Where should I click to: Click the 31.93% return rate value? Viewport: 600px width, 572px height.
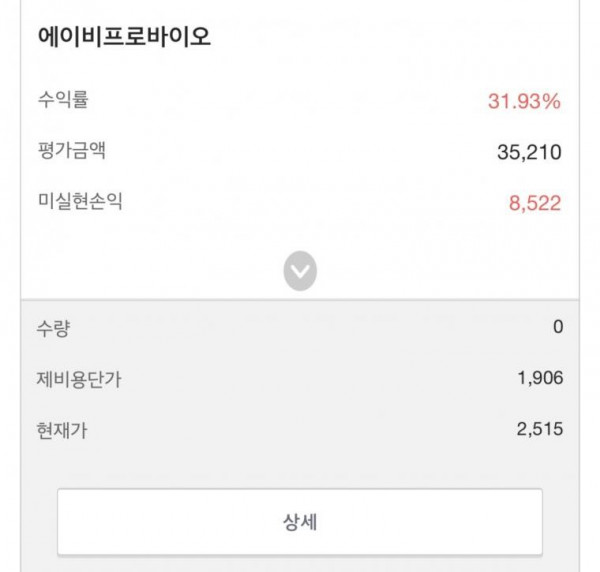point(524,101)
